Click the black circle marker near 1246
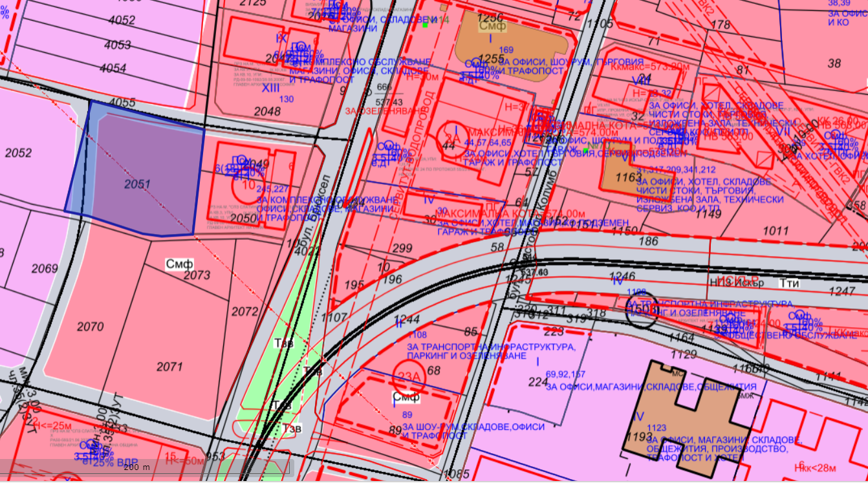This screenshot has width=868, height=492. 642,312
